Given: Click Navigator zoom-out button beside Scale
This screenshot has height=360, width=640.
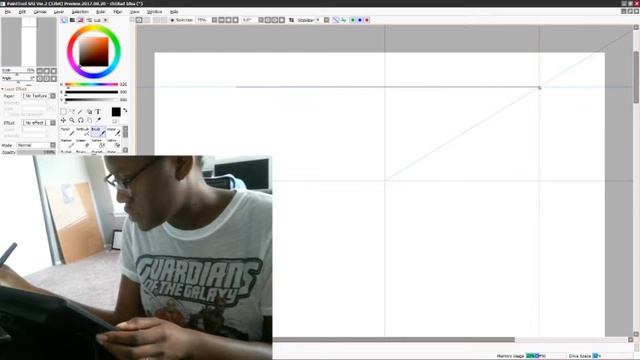Looking at the screenshot, I should (40, 71).
